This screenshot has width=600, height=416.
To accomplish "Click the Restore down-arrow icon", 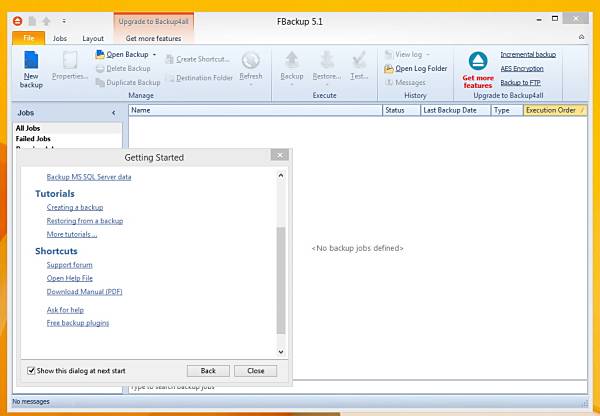I will coord(327,60).
